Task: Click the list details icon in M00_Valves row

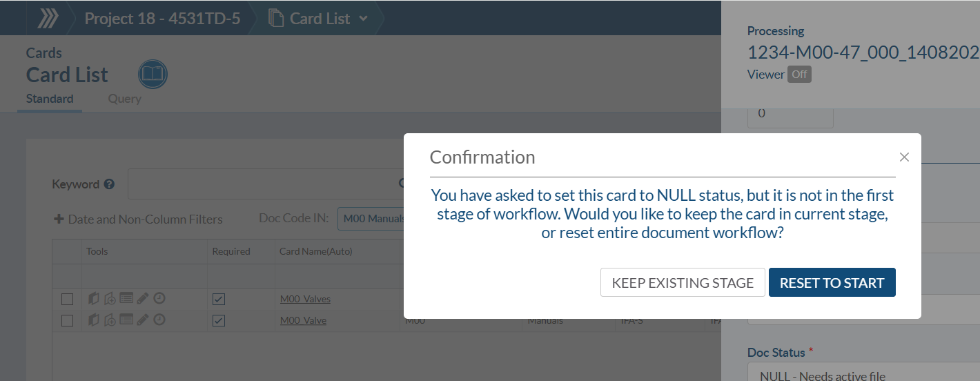Action: [126, 299]
